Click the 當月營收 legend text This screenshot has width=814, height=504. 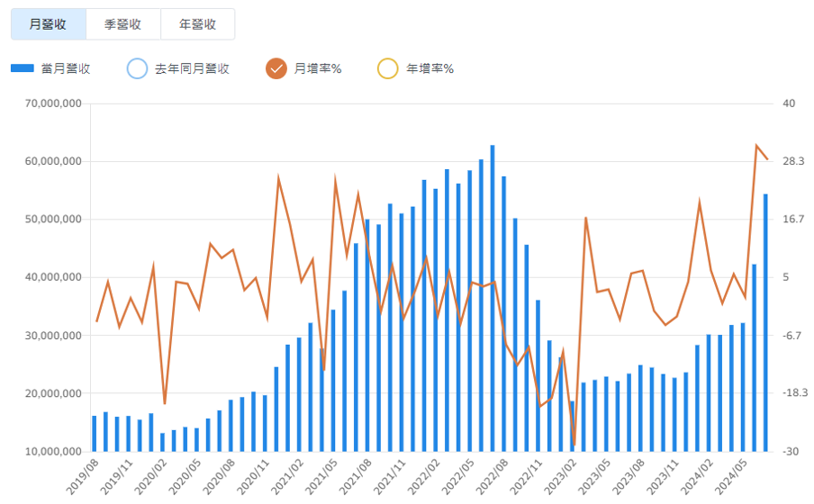pyautogui.click(x=66, y=68)
